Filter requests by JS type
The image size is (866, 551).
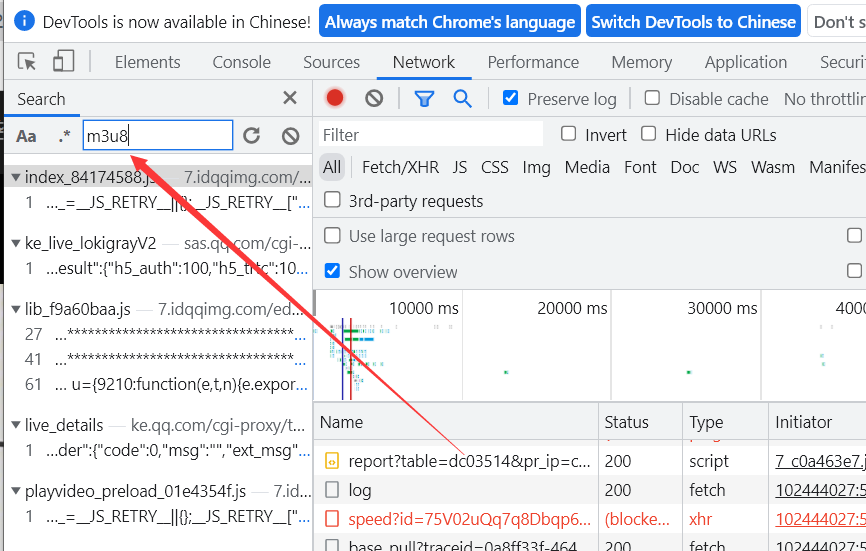tap(460, 167)
